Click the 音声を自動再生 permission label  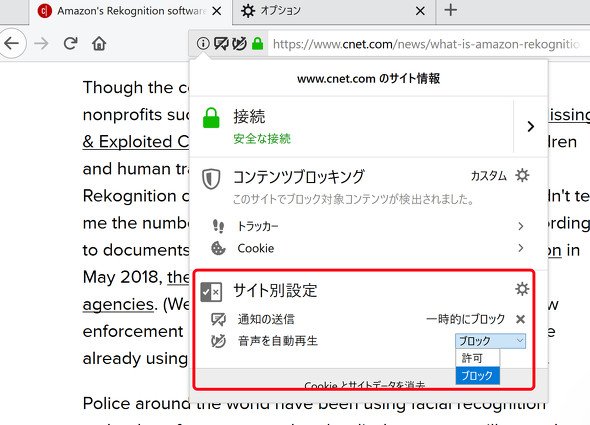pos(278,341)
